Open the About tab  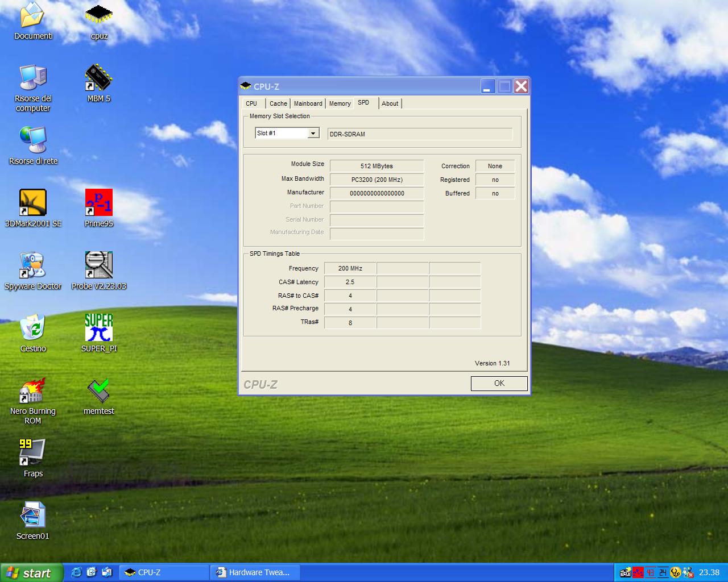pos(390,103)
